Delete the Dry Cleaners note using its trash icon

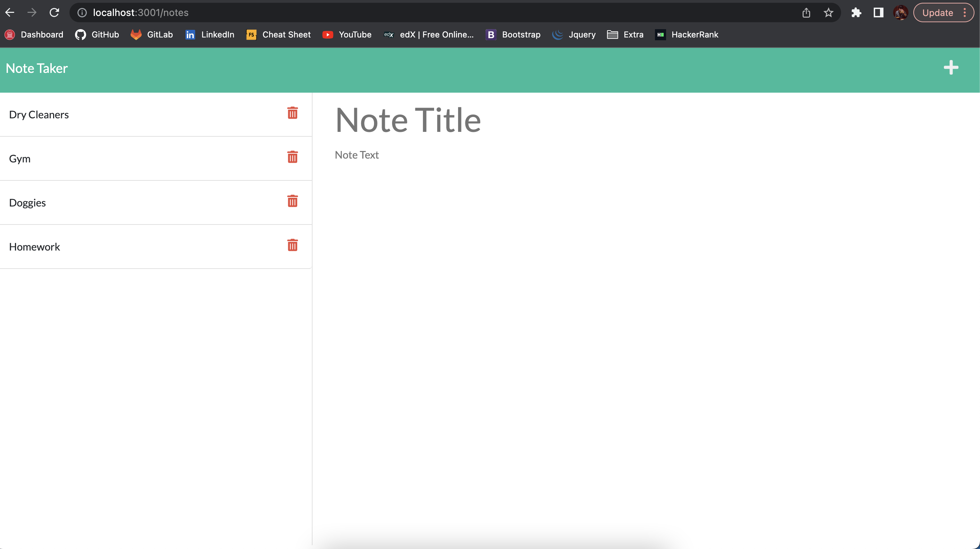[292, 113]
